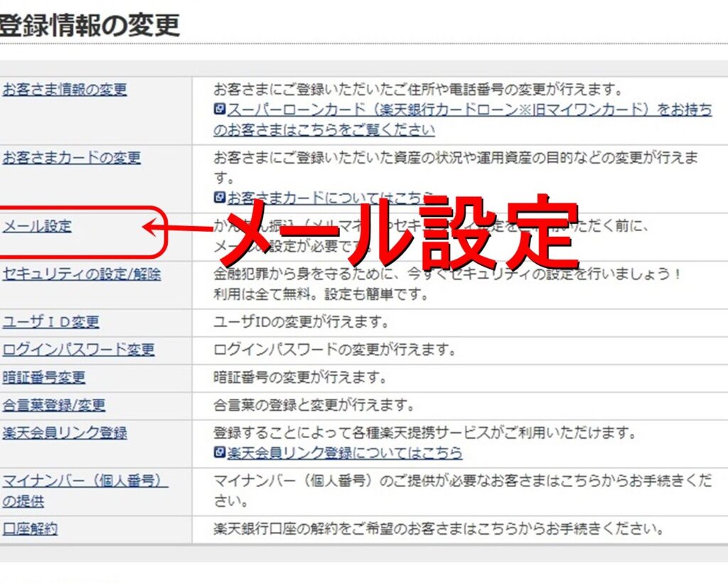
Task: Click the icon beside 楽天会員リンク登録についてはこちら
Action: (x=220, y=453)
